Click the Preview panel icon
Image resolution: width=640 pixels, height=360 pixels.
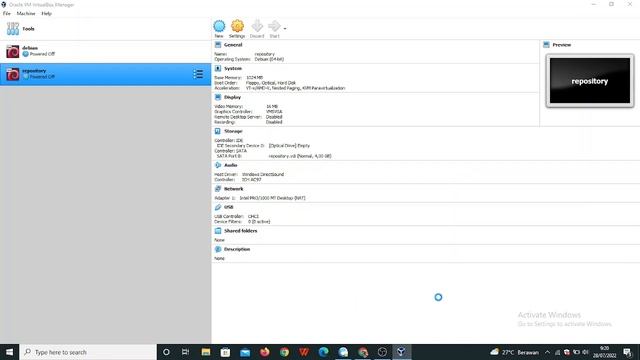(547, 45)
